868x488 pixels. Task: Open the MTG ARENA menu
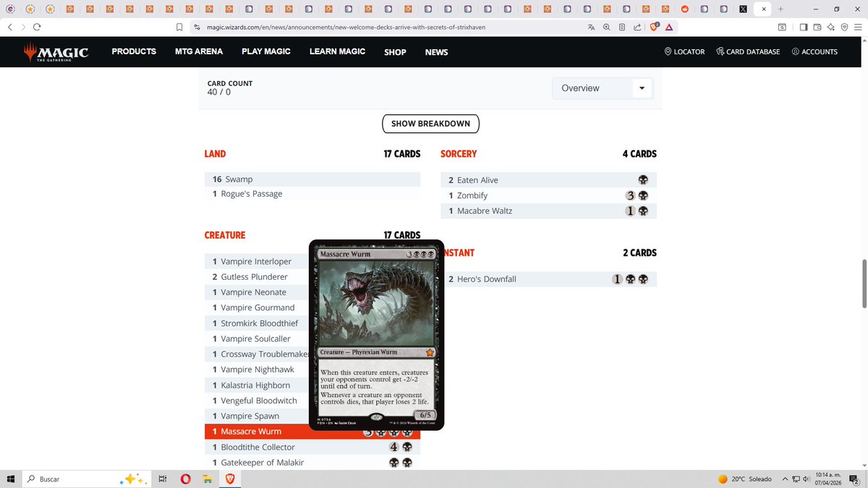tap(199, 51)
